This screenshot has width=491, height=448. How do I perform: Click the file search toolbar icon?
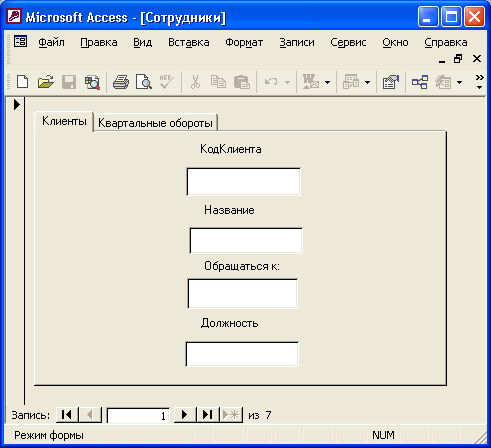pos(92,82)
